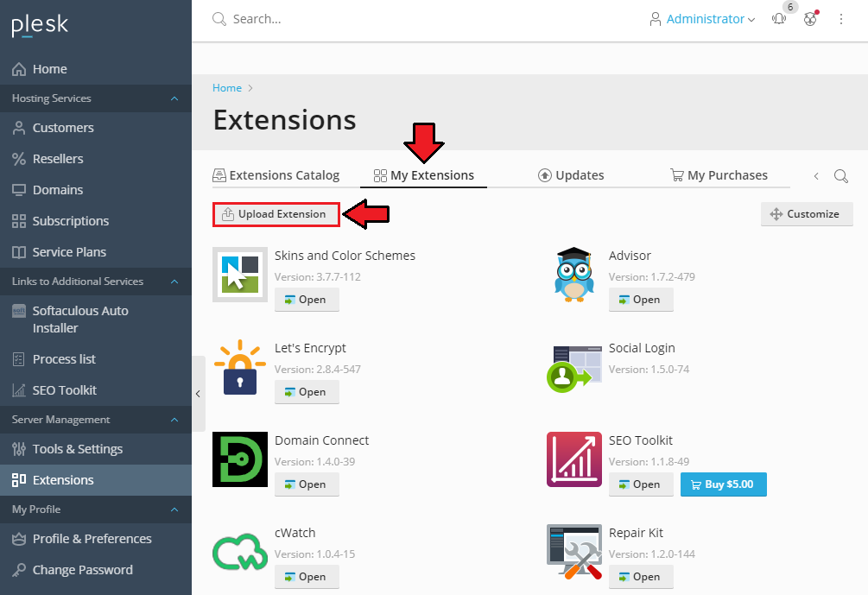This screenshot has height=595, width=868.
Task: Open the Advisor extension
Action: pos(641,300)
